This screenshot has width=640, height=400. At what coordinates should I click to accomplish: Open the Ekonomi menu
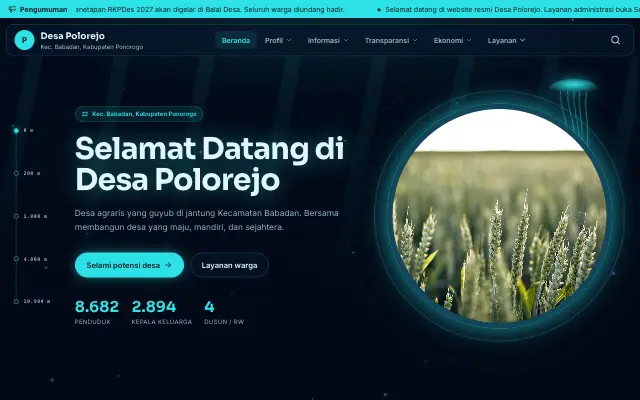(452, 40)
